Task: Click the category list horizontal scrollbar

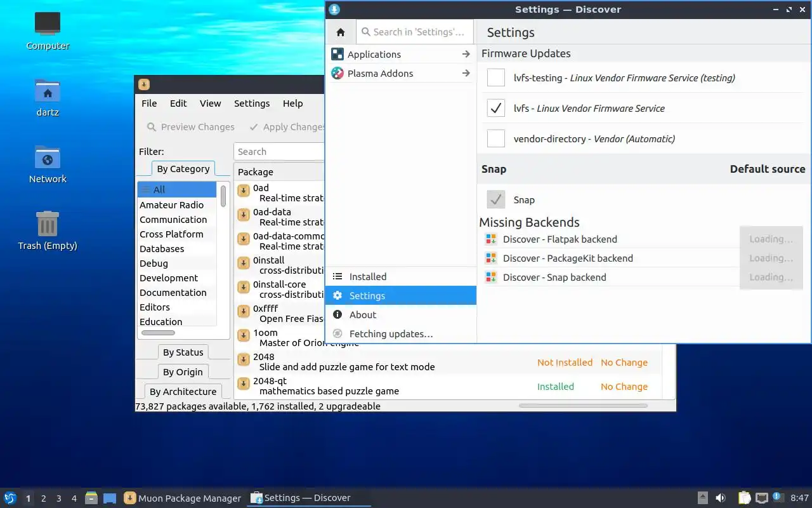Action: click(158, 333)
